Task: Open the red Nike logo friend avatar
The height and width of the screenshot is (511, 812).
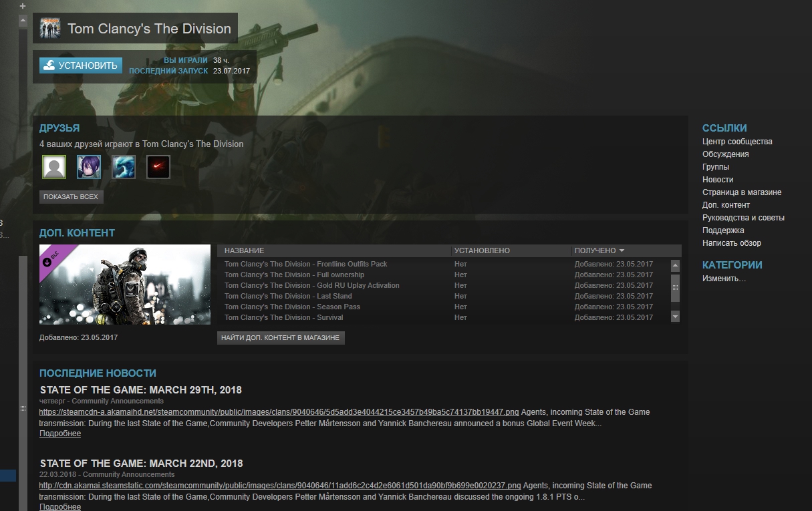Action: pos(158,167)
